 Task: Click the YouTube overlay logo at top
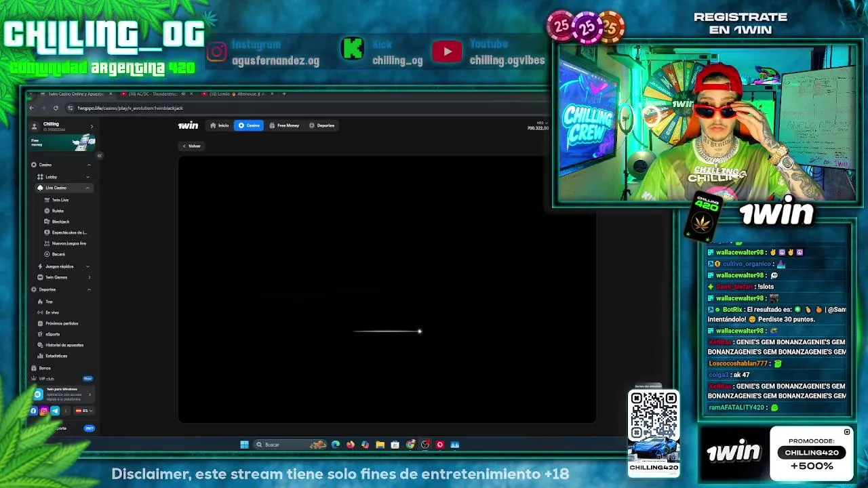coord(447,52)
